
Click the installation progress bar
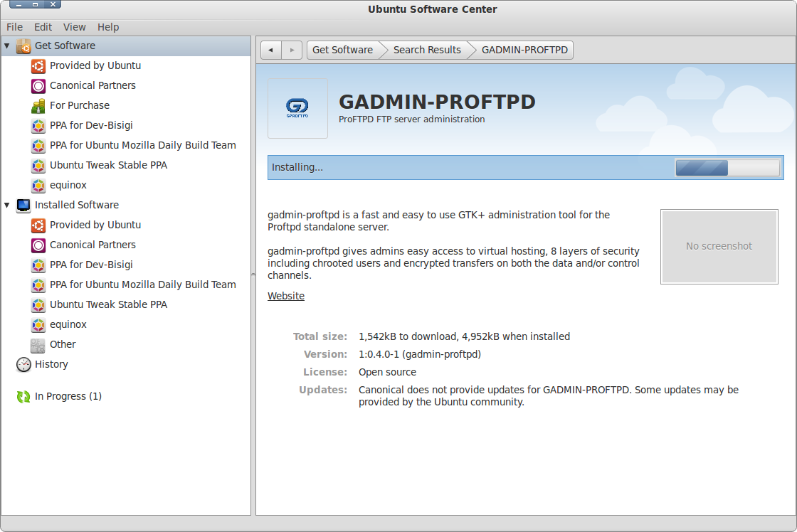point(727,168)
